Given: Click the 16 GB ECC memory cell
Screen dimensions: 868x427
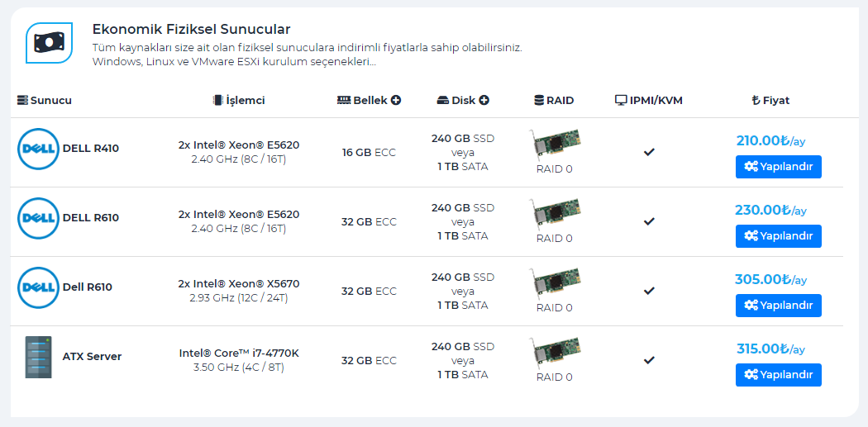Looking at the screenshot, I should (x=370, y=153).
